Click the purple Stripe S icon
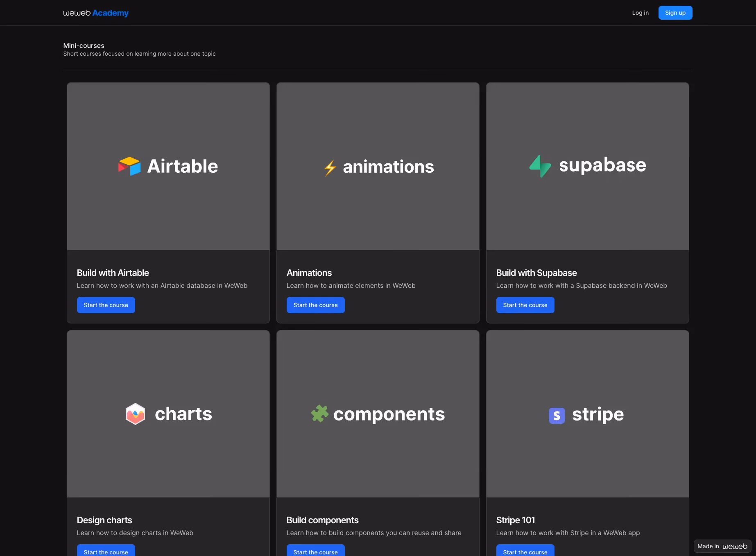This screenshot has width=756, height=556. coord(557,416)
